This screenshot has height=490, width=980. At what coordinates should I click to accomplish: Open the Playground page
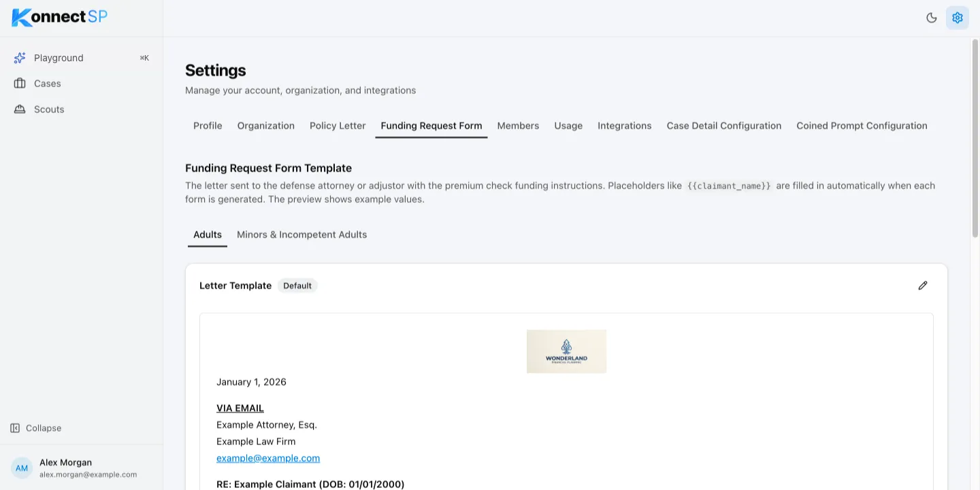coord(82,58)
